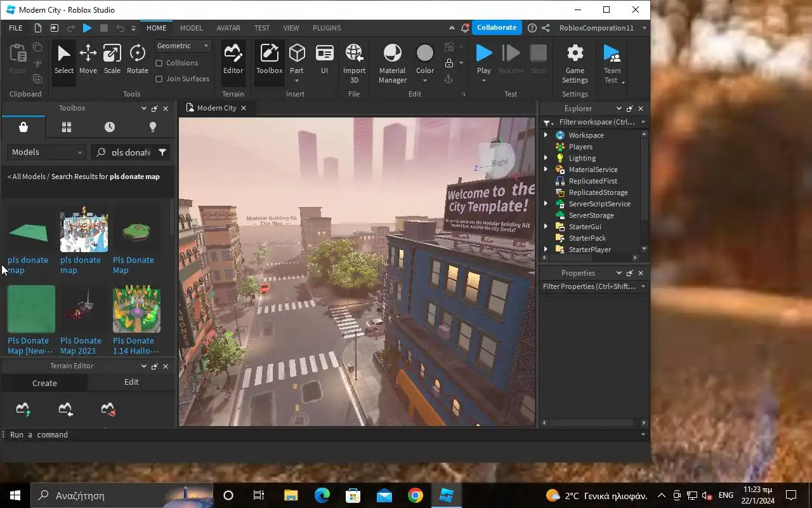The image size is (812, 508).
Task: Open Toolbox Recent clock tab
Action: tap(110, 127)
